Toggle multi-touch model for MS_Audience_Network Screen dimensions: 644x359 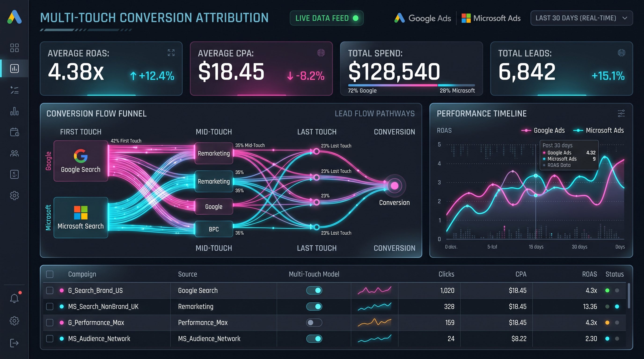[314, 338]
